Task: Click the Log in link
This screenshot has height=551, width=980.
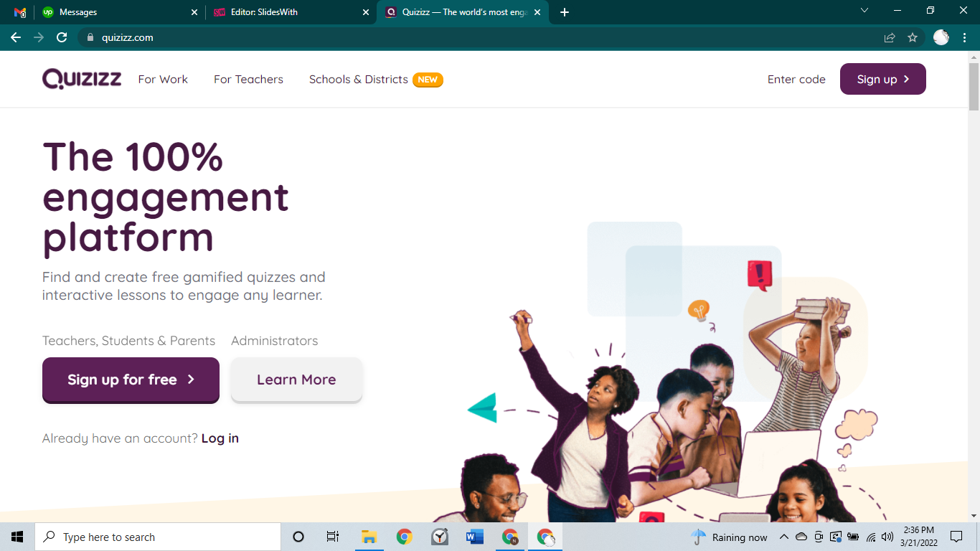Action: [220, 438]
